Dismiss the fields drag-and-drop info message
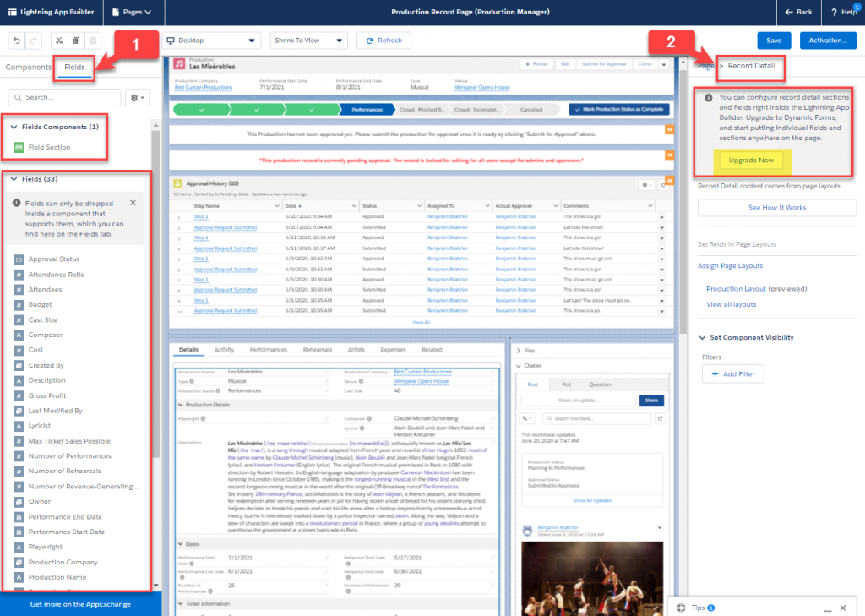Image resolution: width=865 pixels, height=616 pixels. tap(132, 203)
